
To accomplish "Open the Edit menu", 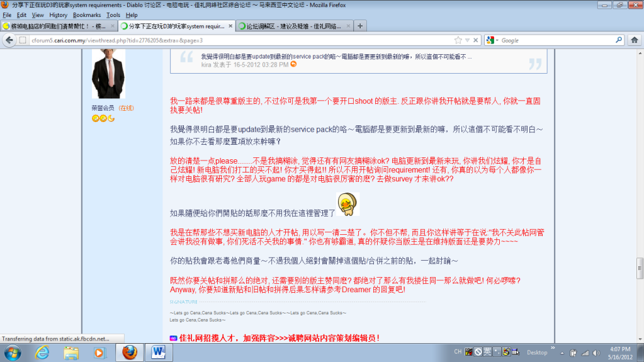I will click(x=21, y=15).
